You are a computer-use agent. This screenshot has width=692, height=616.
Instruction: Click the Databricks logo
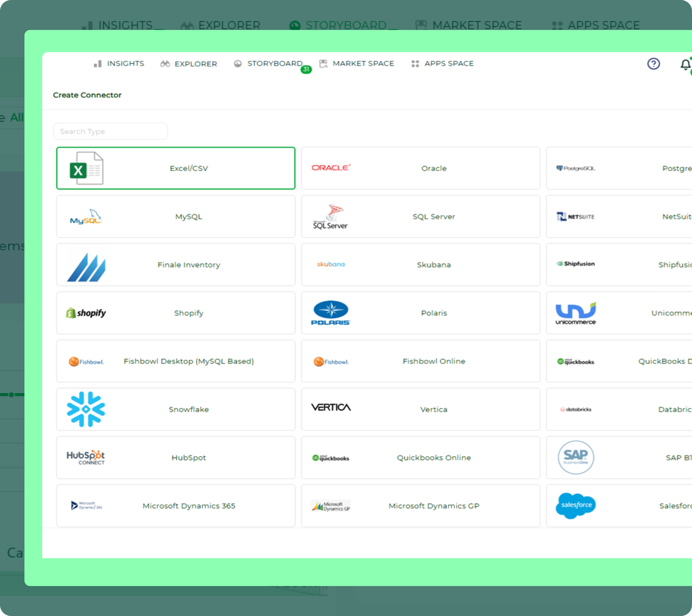575,409
